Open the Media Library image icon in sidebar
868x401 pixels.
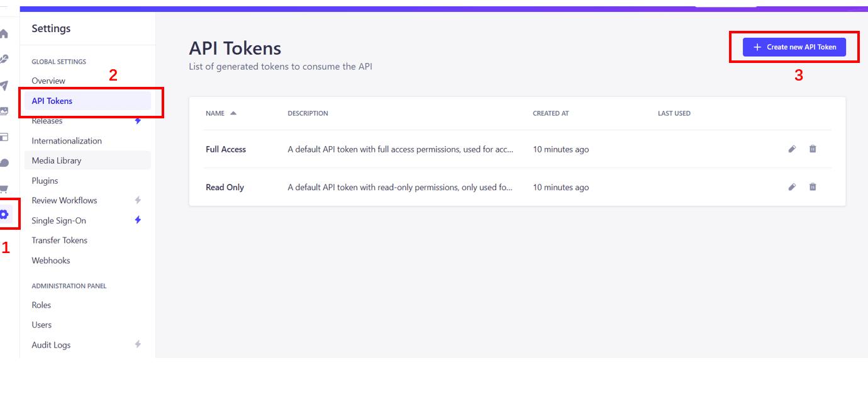click(5, 111)
